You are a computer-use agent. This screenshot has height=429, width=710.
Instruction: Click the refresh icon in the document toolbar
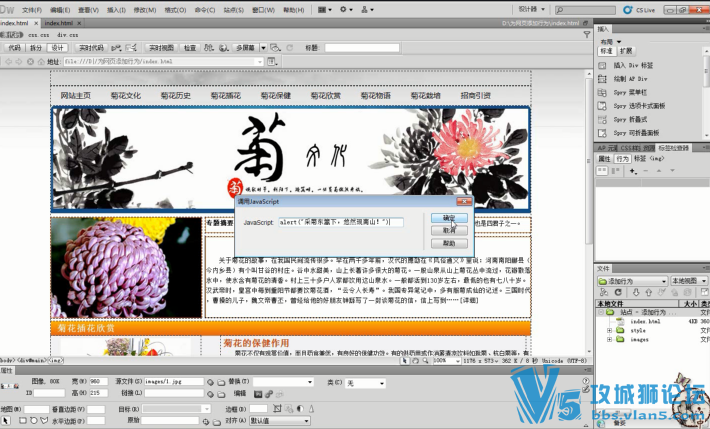pos(290,48)
